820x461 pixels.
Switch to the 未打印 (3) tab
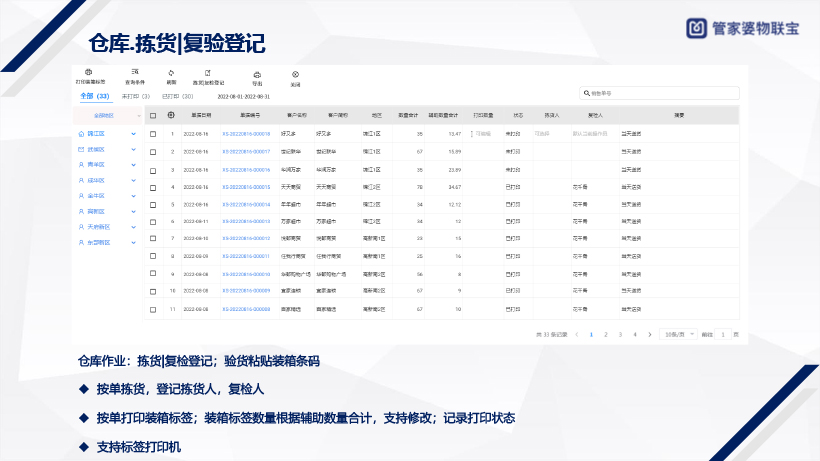coord(136,96)
